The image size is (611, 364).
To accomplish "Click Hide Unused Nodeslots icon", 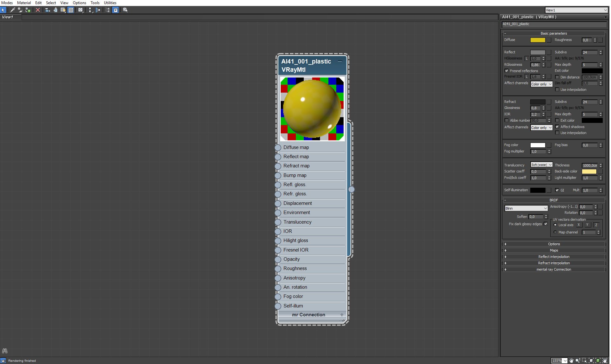I will click(55, 10).
